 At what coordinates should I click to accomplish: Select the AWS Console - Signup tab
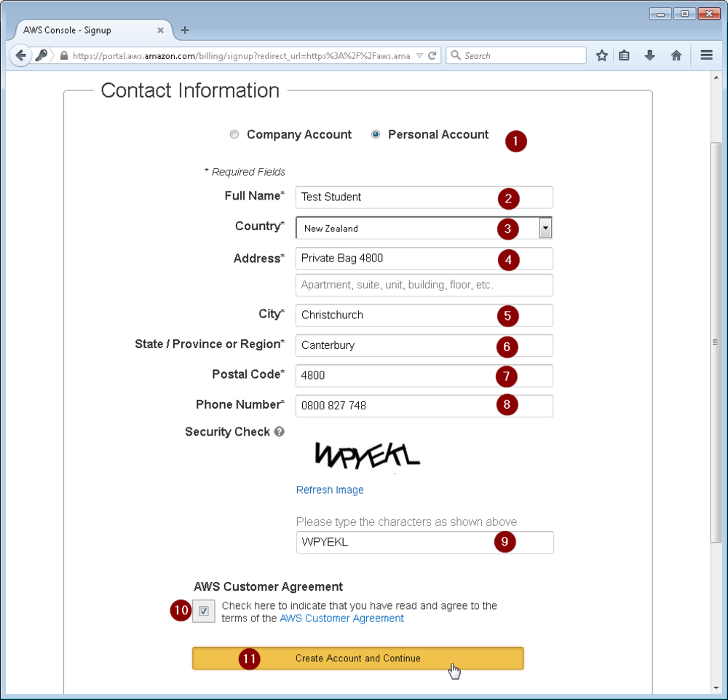coord(92,30)
